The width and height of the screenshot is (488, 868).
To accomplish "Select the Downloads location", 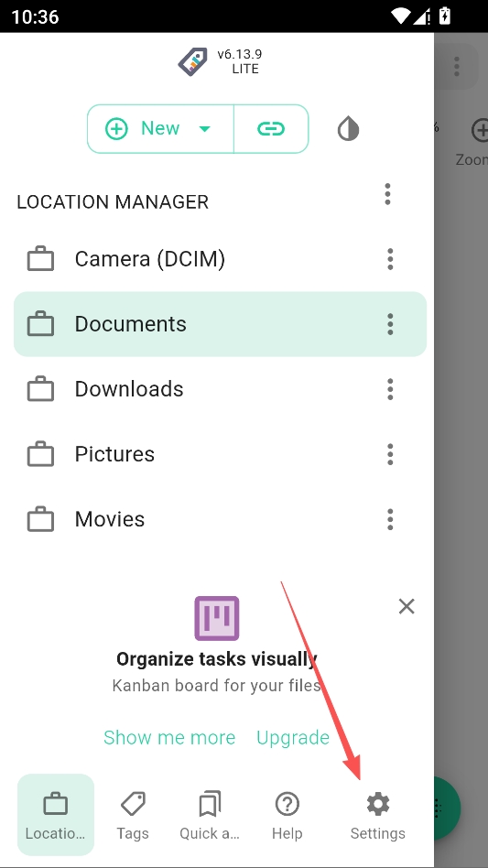I will [221, 389].
